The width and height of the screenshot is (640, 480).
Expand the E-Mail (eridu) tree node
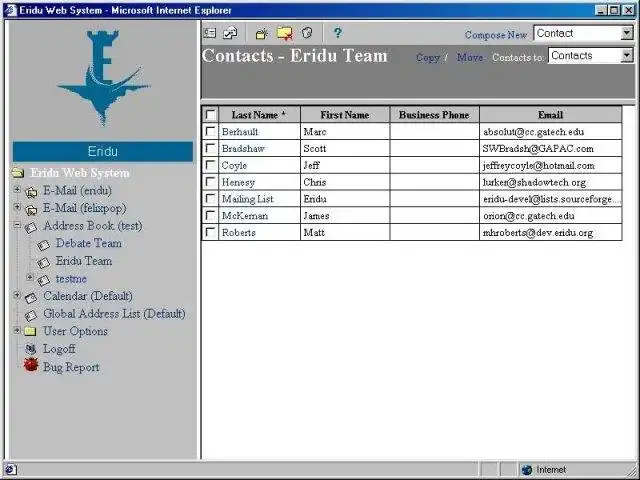pyautogui.click(x=17, y=189)
